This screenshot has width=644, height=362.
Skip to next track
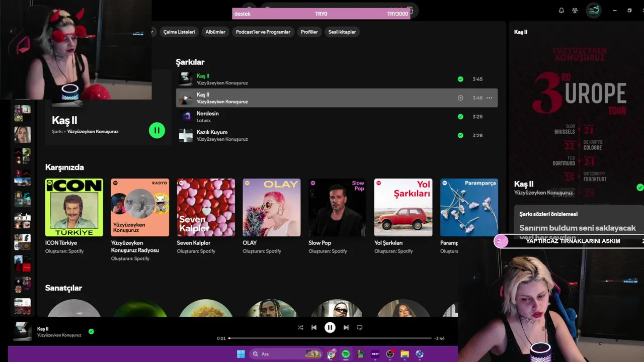tap(346, 327)
